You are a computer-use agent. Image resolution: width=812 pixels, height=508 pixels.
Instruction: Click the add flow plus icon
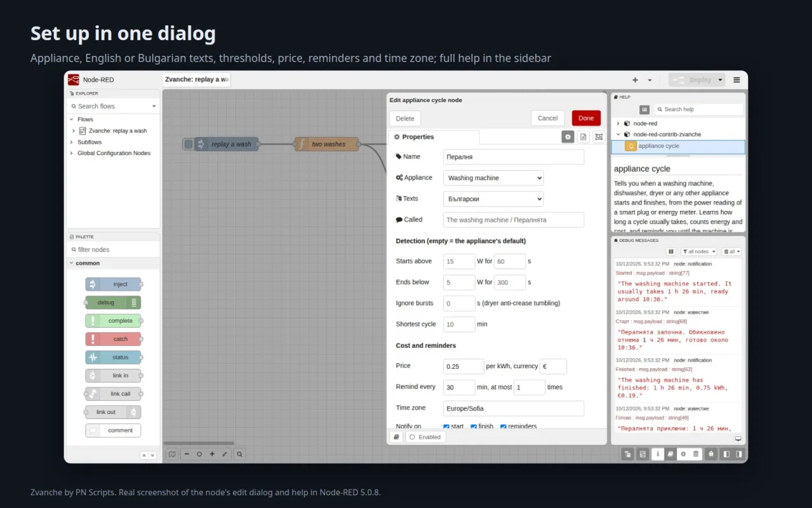[635, 80]
